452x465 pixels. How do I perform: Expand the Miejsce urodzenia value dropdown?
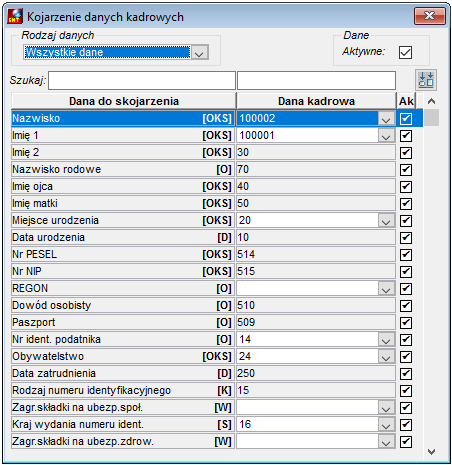coord(386,221)
